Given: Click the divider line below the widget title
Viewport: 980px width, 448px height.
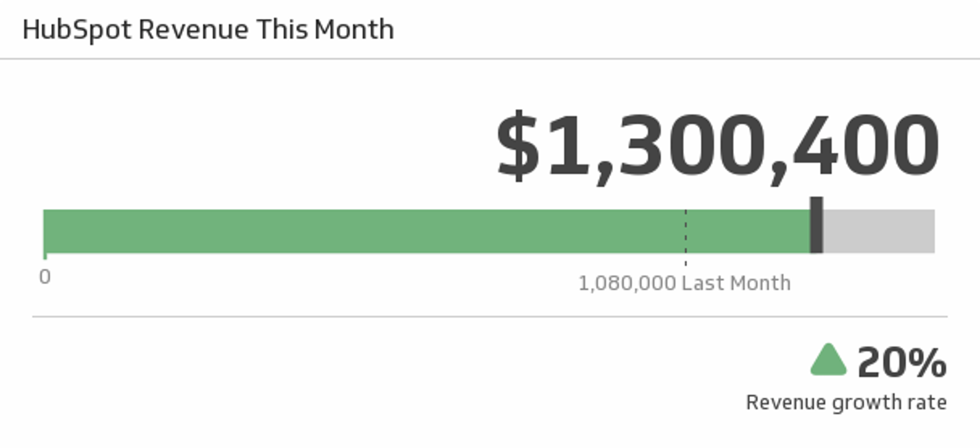Looking at the screenshot, I should tap(490, 59).
